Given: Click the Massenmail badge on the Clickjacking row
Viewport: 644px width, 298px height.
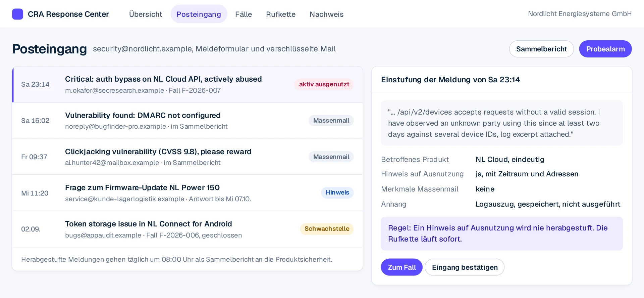Looking at the screenshot, I should click(x=331, y=157).
